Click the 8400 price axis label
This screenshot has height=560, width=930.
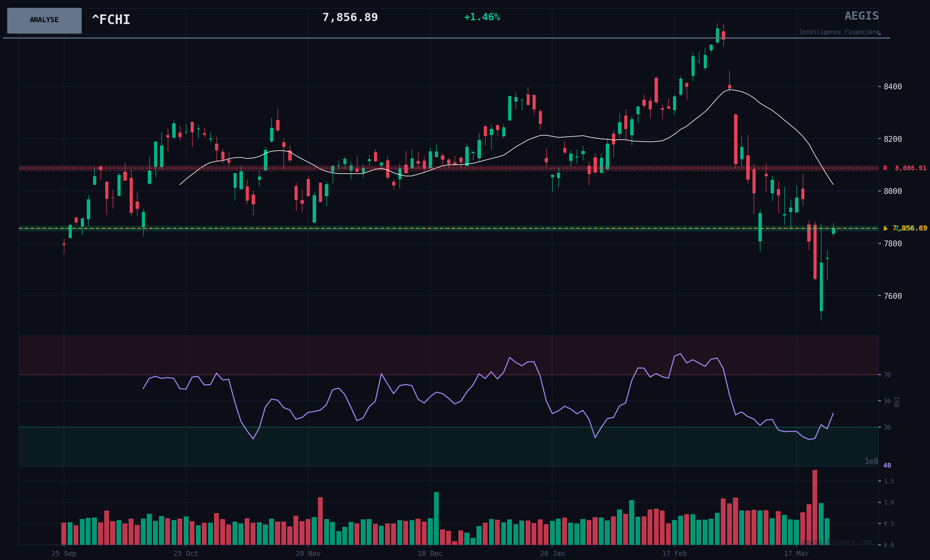893,87
